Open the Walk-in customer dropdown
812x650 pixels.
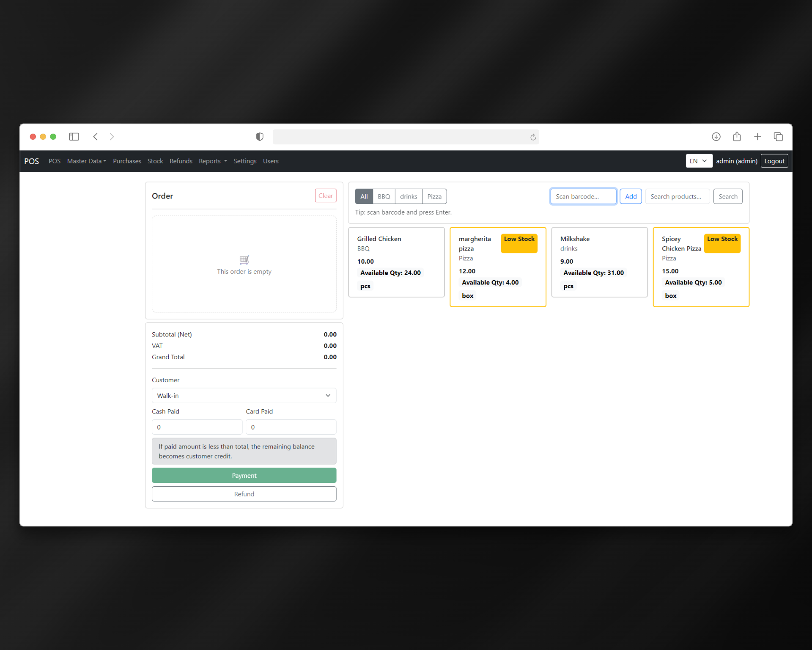coord(244,395)
